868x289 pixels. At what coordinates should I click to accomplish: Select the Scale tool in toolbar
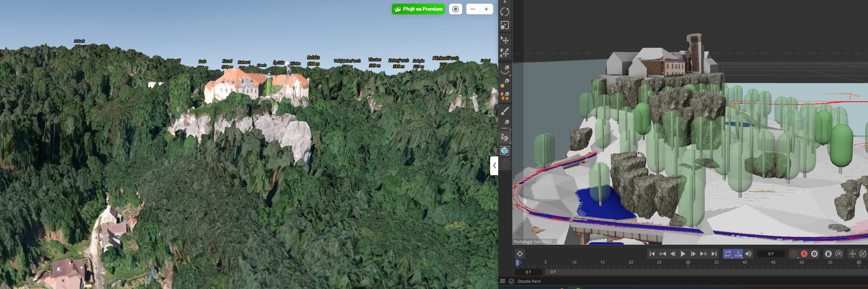(x=505, y=25)
